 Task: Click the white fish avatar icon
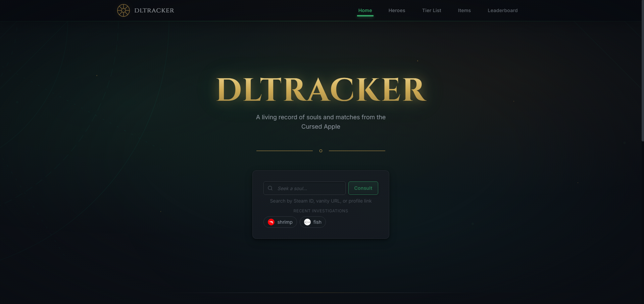[307, 222]
